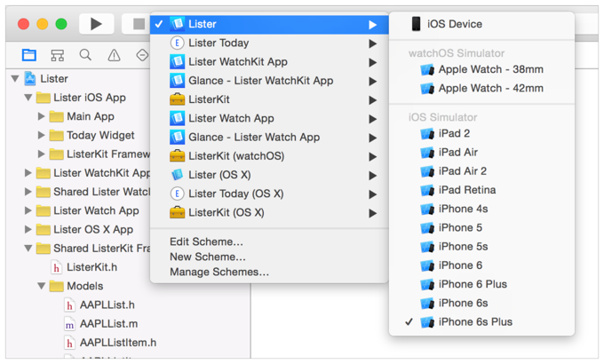604x364 pixels.
Task: Select iPhone 5 simulator
Action: tap(482, 228)
